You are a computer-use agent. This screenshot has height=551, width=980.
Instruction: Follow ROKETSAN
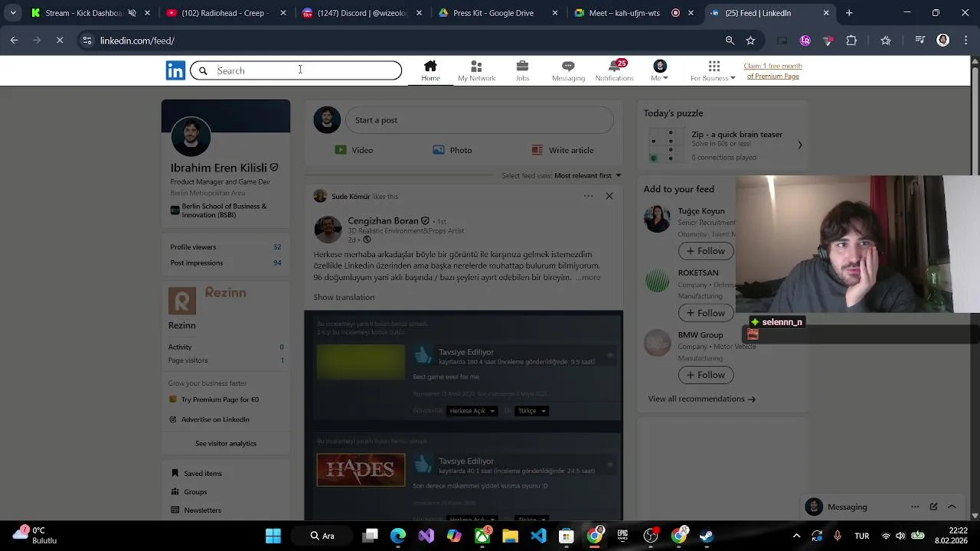point(706,313)
